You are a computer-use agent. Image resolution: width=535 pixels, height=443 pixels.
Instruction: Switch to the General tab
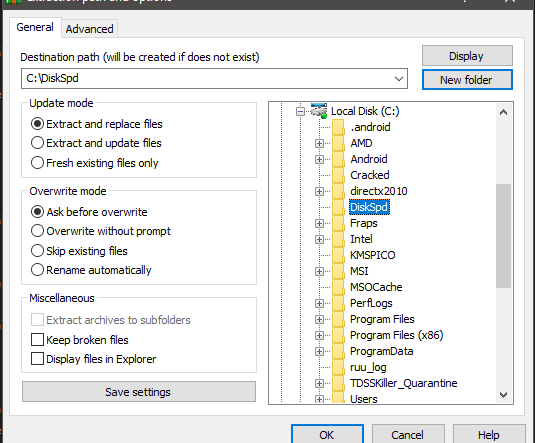click(x=35, y=27)
